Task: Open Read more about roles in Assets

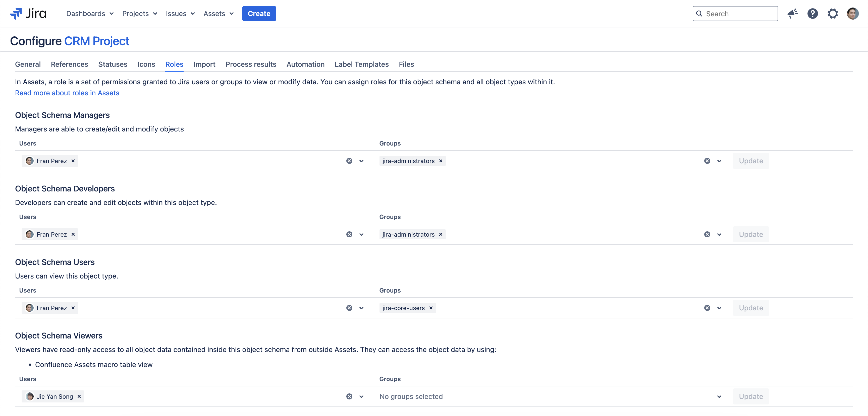Action: pos(67,93)
